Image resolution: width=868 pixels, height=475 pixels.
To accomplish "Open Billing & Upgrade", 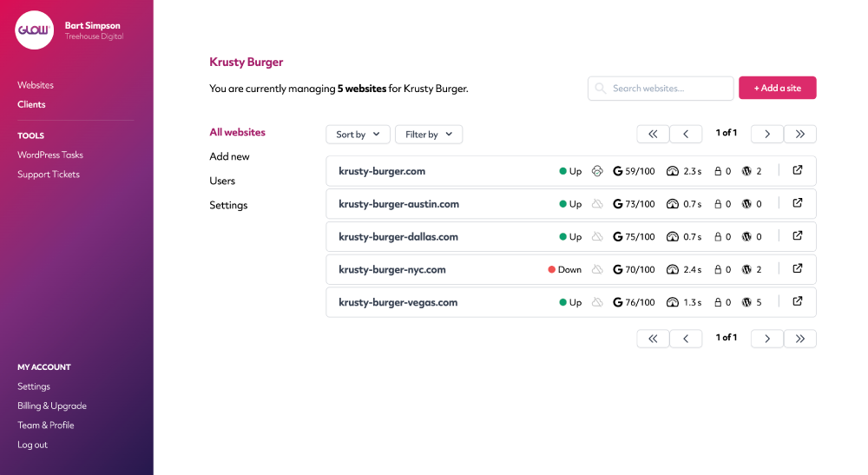I will click(52, 406).
